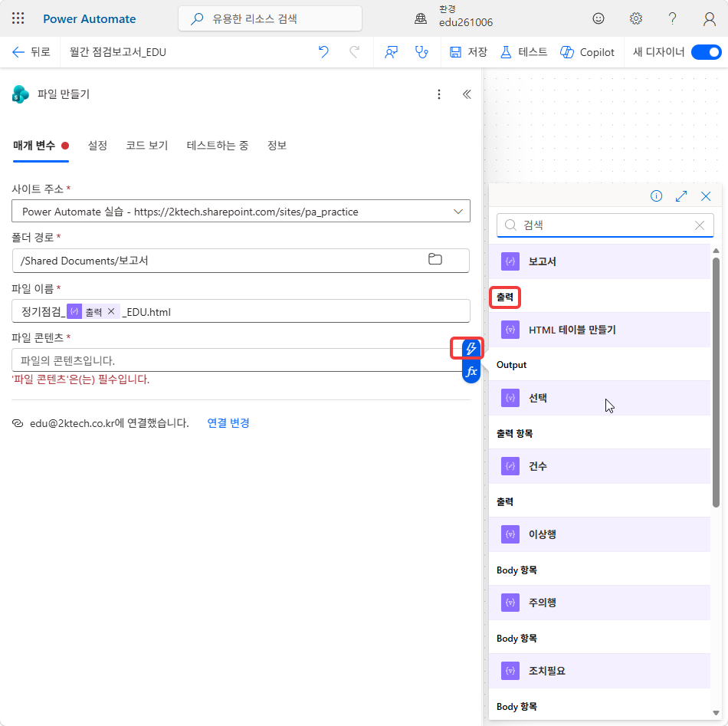This screenshot has width=728, height=726.
Task: Click the undo arrow icon
Action: [323, 51]
